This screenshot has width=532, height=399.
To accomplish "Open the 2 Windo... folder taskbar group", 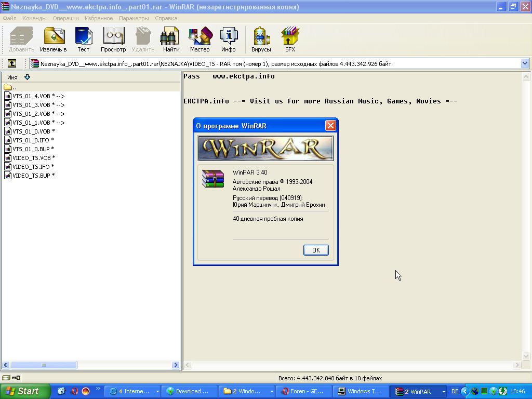I will pos(247,391).
